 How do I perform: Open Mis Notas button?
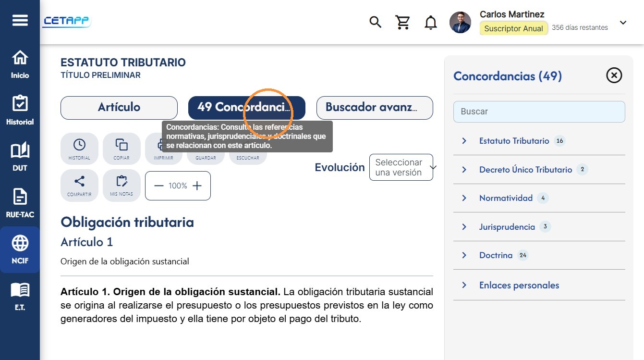pyautogui.click(x=122, y=186)
